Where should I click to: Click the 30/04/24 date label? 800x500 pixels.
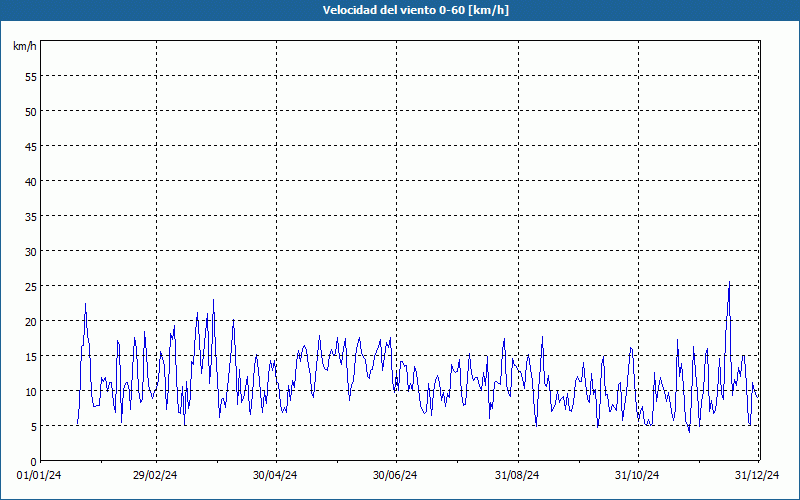[276, 475]
